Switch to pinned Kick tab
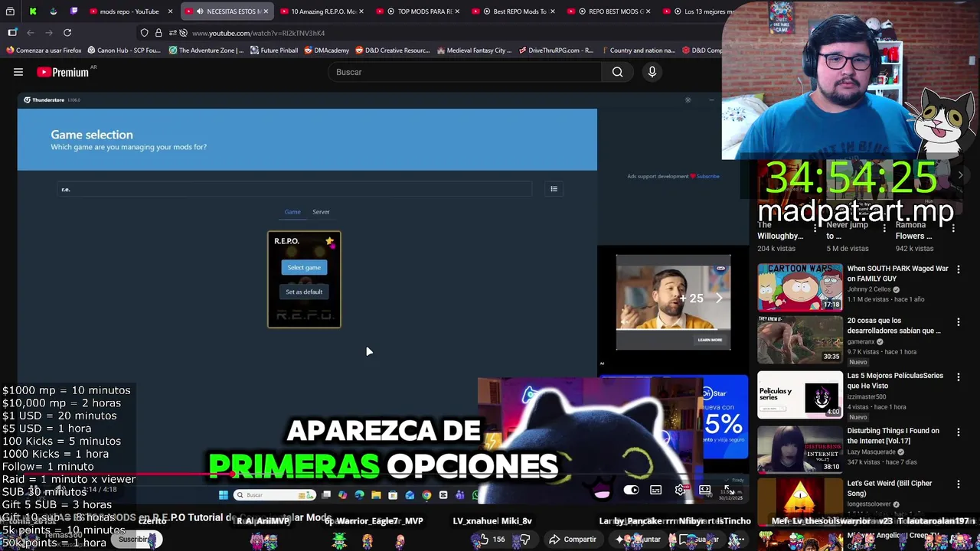Screen dimensions: 980x551 point(33,11)
